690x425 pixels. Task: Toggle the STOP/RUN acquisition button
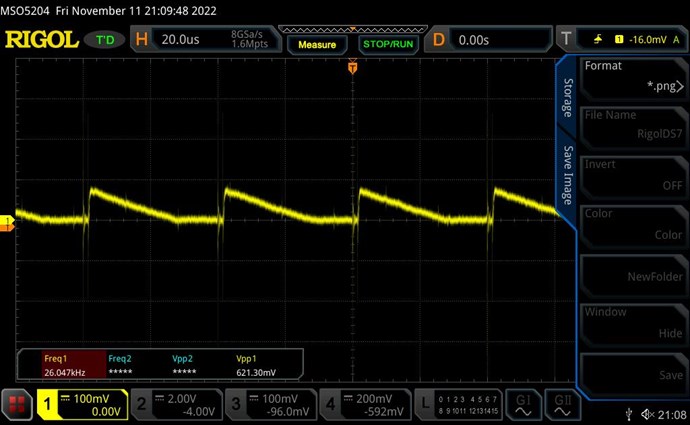click(388, 44)
